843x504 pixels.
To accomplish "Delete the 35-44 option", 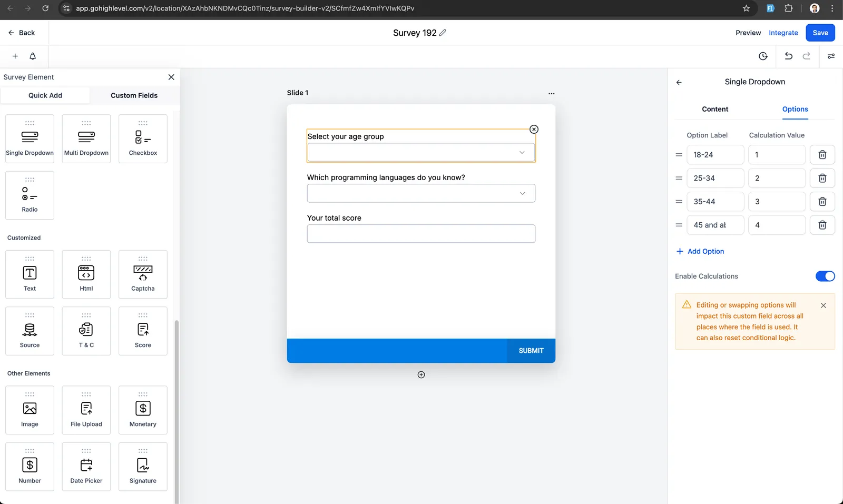I will (822, 202).
